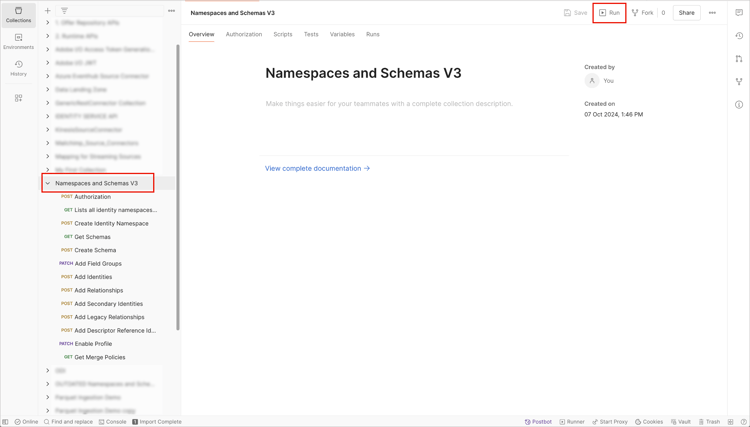Switch to the Overview tab

(201, 34)
